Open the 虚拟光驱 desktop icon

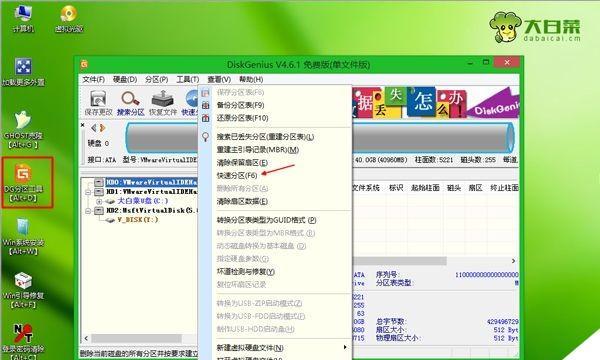click(x=69, y=18)
